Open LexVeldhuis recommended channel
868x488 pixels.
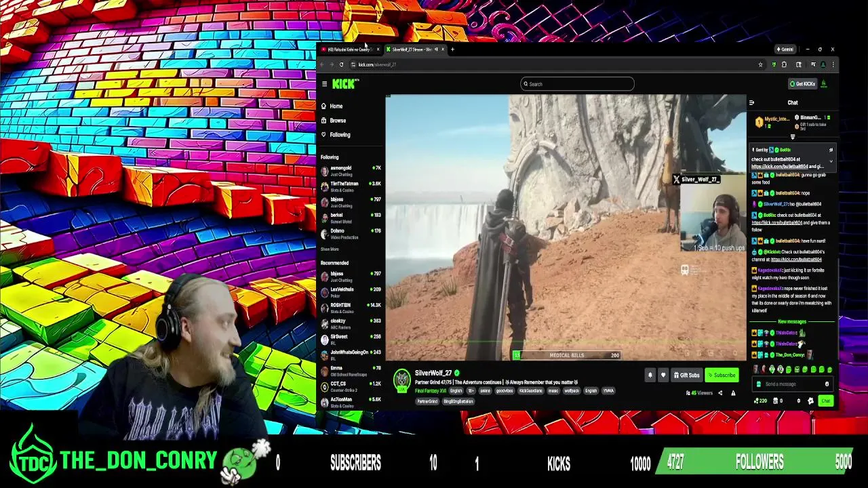(351, 292)
